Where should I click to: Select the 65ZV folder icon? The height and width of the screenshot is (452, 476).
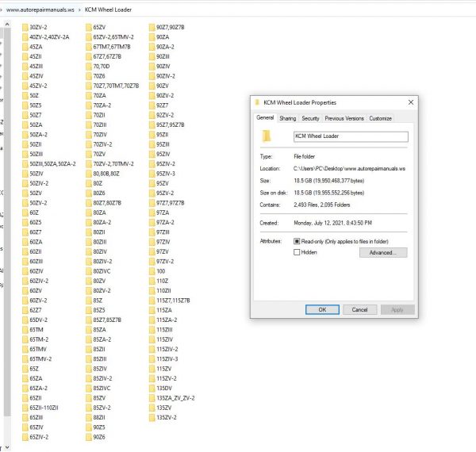pyautogui.click(x=89, y=28)
